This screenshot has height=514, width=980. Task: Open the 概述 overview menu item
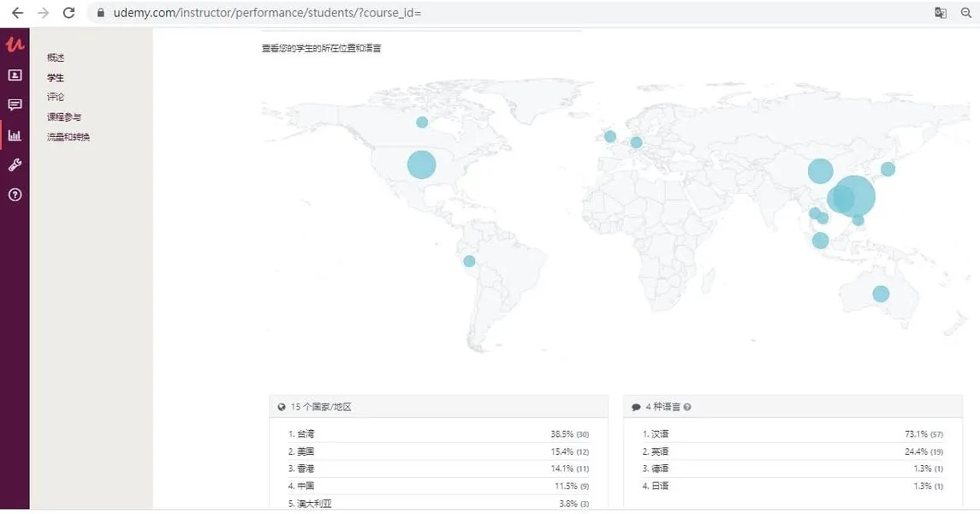coord(56,57)
